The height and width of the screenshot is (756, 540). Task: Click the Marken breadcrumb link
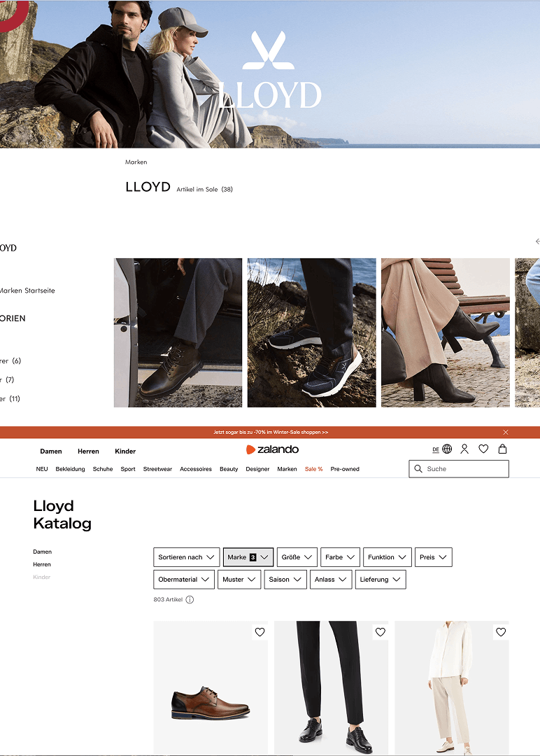point(136,162)
